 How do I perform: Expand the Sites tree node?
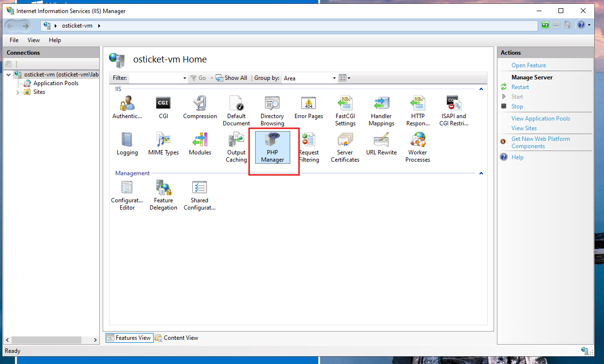pos(18,92)
